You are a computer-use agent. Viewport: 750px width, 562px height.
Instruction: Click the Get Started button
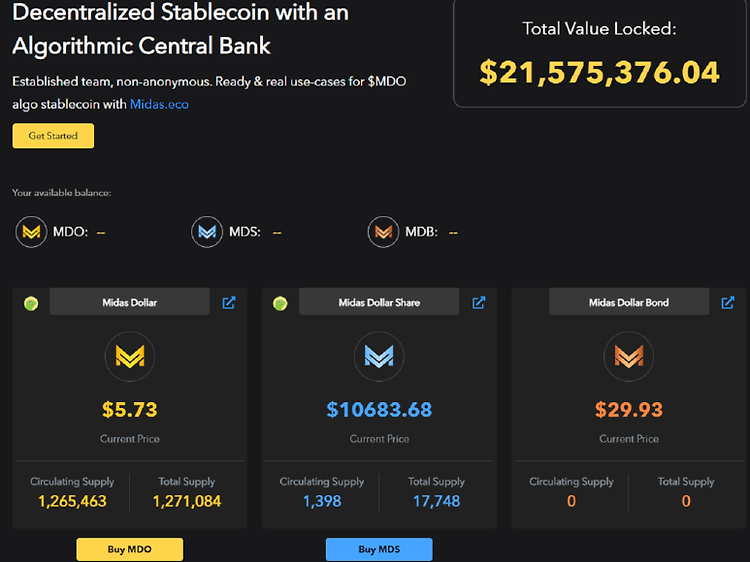click(x=53, y=136)
